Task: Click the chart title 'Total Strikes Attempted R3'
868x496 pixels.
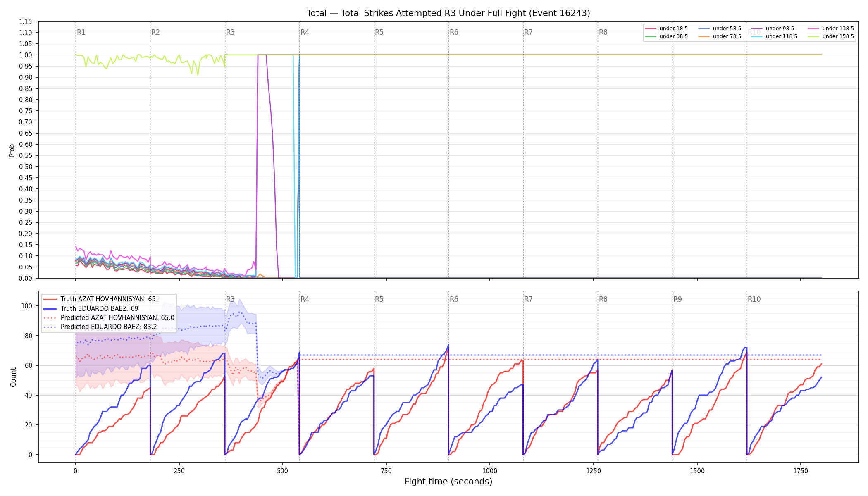Action: pos(398,13)
